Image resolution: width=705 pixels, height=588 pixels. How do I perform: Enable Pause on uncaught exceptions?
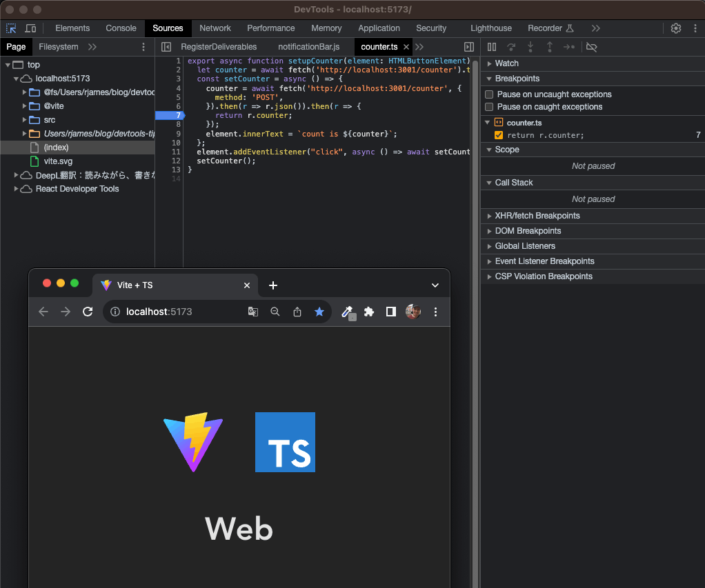[x=489, y=94]
